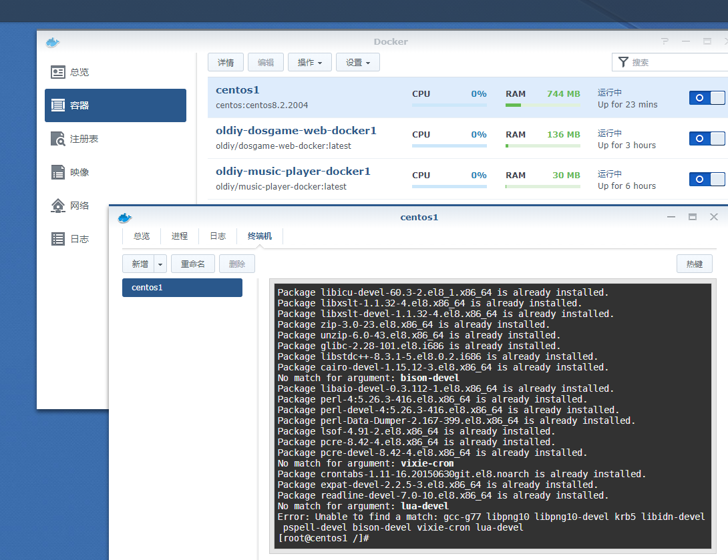Click the oldiy/dosgame-web-docker:latest image label
The height and width of the screenshot is (560, 728).
283,146
